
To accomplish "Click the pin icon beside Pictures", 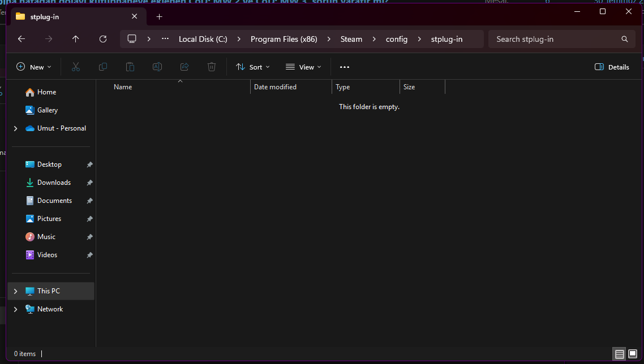I will click(89, 219).
